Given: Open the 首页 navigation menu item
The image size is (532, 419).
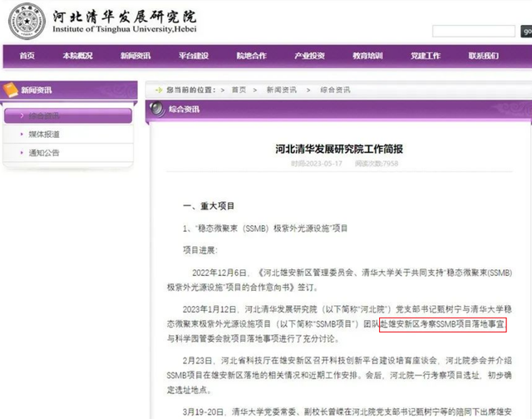Looking at the screenshot, I should coord(27,56).
